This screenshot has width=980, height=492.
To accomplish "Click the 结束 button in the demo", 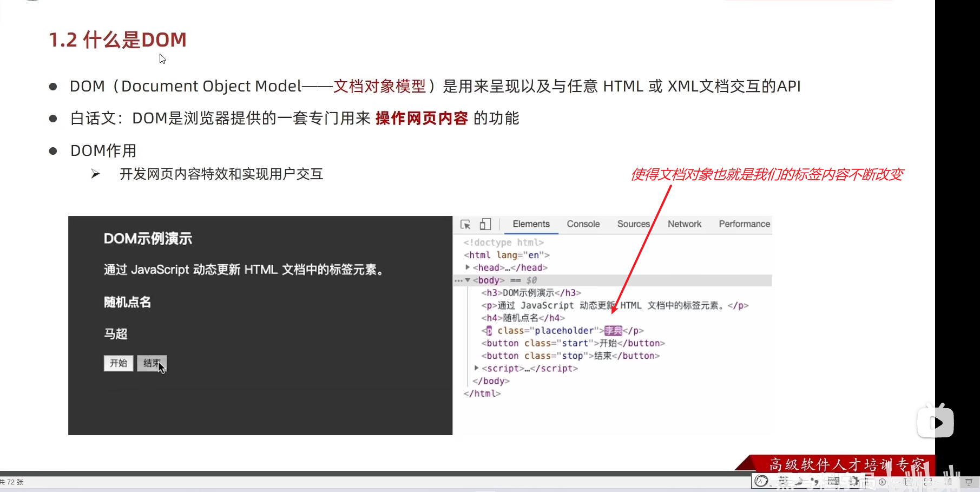I will coord(152,363).
